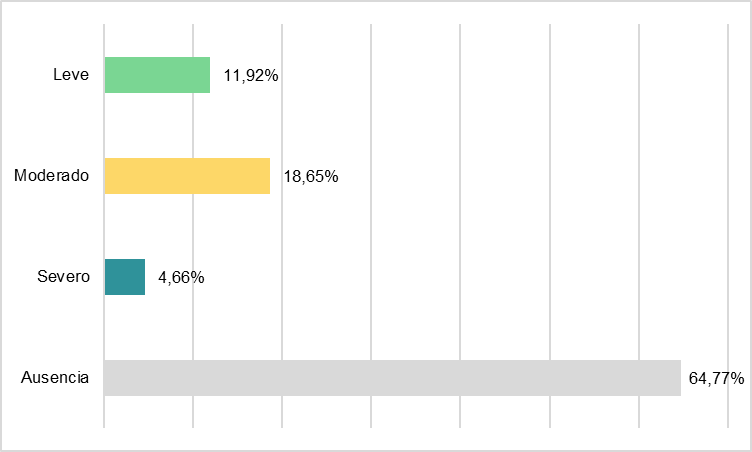Select the Leve axis label
This screenshot has height=452, width=752.
click(71, 75)
